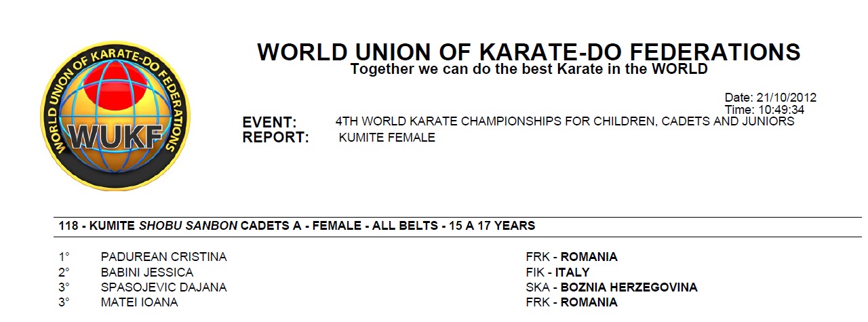
Task: Click first place name Padurean Cristina
Action: [x=163, y=257]
